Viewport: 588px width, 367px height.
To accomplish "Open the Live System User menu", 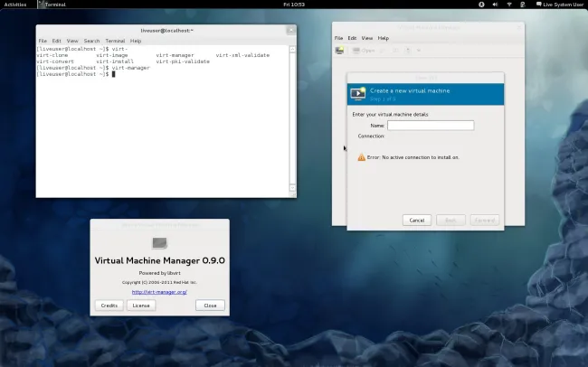I will click(x=563, y=5).
